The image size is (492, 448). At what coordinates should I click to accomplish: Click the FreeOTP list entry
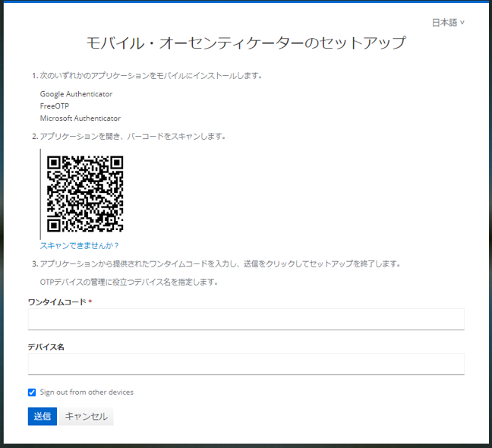(x=54, y=106)
